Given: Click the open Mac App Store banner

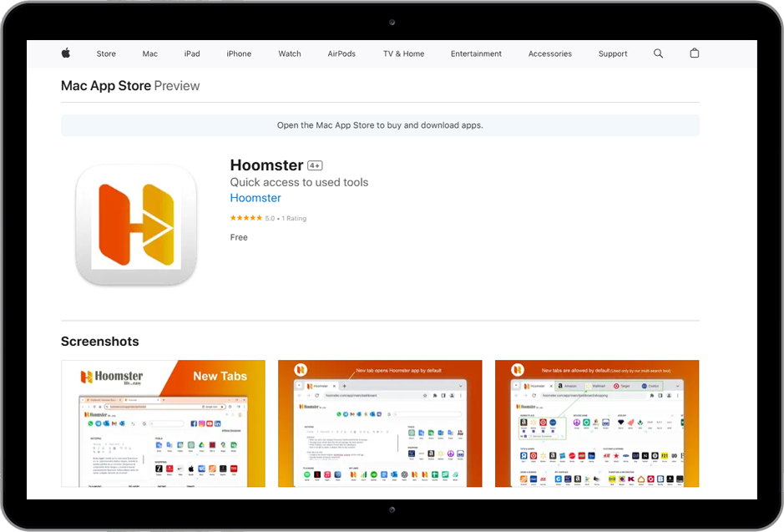Looking at the screenshot, I should click(x=380, y=125).
